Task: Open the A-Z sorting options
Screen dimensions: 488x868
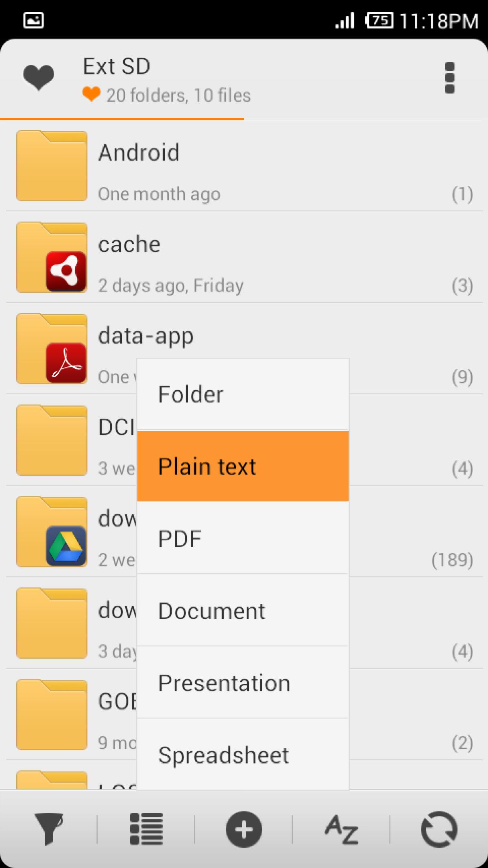Action: (x=341, y=829)
